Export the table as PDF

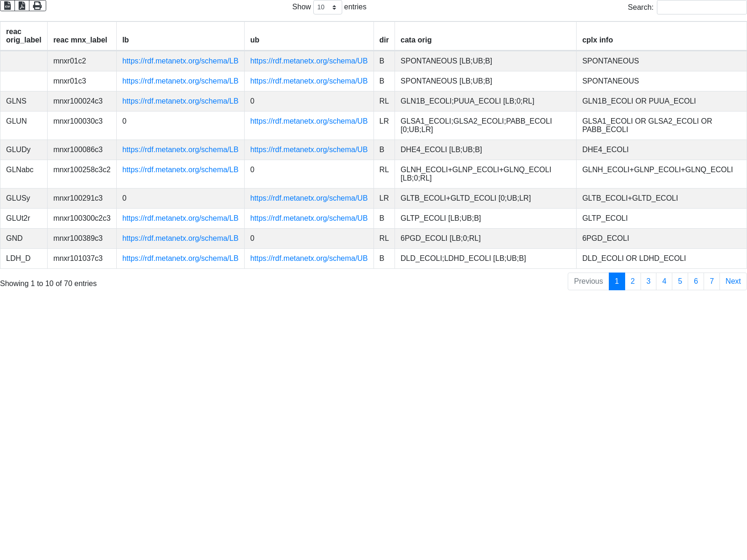[x=22, y=6]
